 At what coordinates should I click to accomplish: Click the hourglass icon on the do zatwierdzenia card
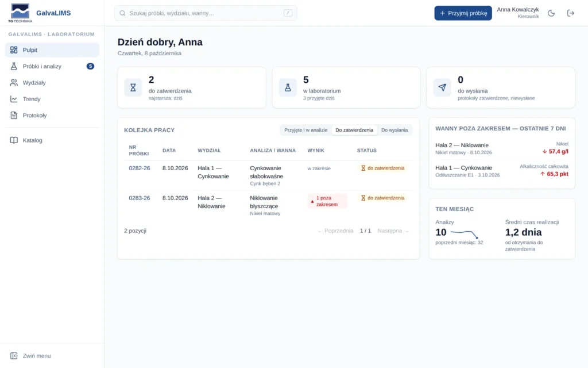tap(133, 87)
